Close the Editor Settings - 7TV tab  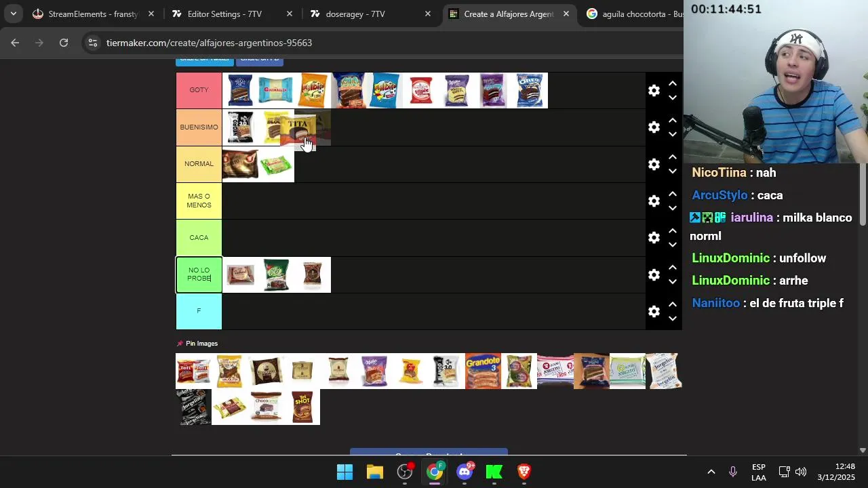click(290, 14)
